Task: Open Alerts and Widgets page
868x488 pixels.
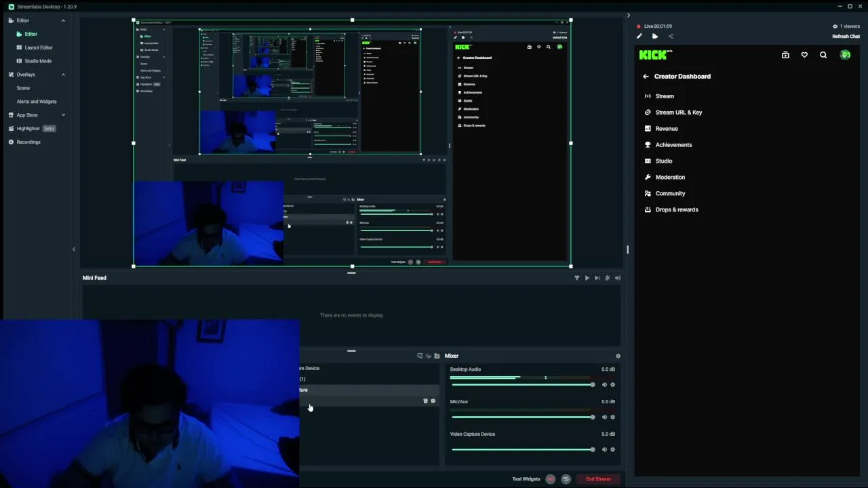Action: pyautogui.click(x=37, y=102)
